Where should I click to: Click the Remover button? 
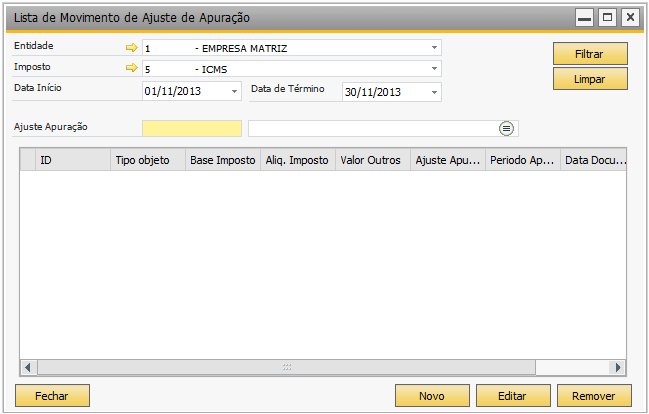[594, 396]
